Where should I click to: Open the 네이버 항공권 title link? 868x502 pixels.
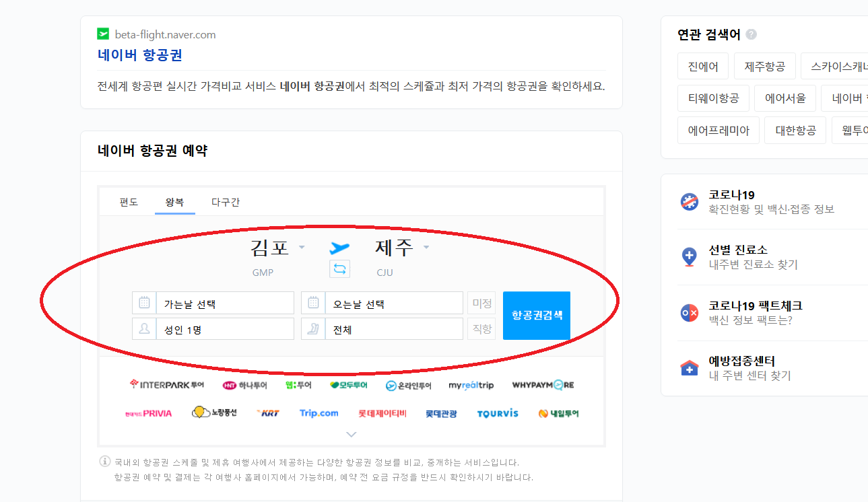coord(139,55)
